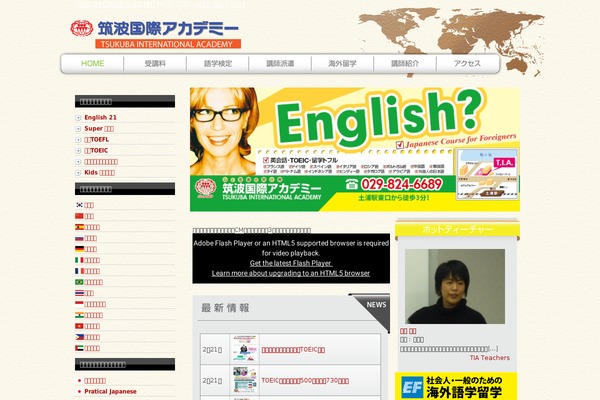Open the Indonesian flag language course
Viewport: 600px width, 400px height.
pos(91,304)
